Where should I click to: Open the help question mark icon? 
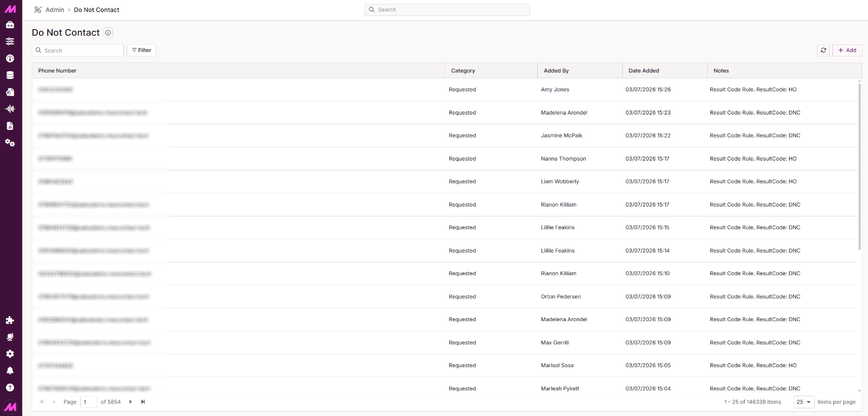pyautogui.click(x=10, y=387)
